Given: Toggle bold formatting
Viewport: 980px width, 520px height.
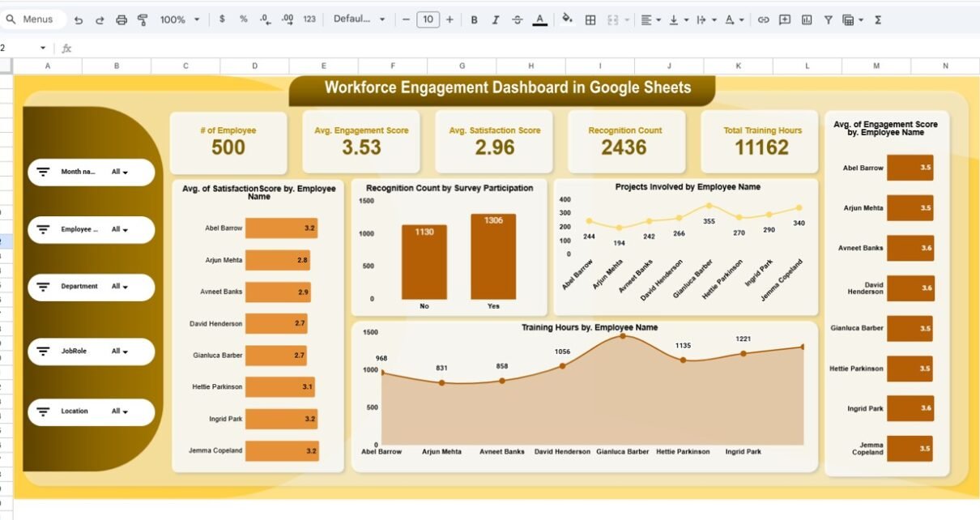Looking at the screenshot, I should tap(474, 19).
